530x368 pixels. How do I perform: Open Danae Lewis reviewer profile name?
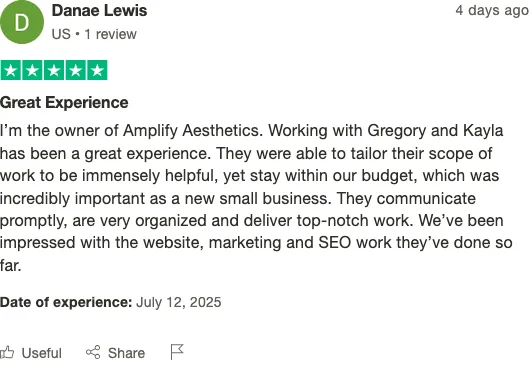pyautogui.click(x=99, y=10)
